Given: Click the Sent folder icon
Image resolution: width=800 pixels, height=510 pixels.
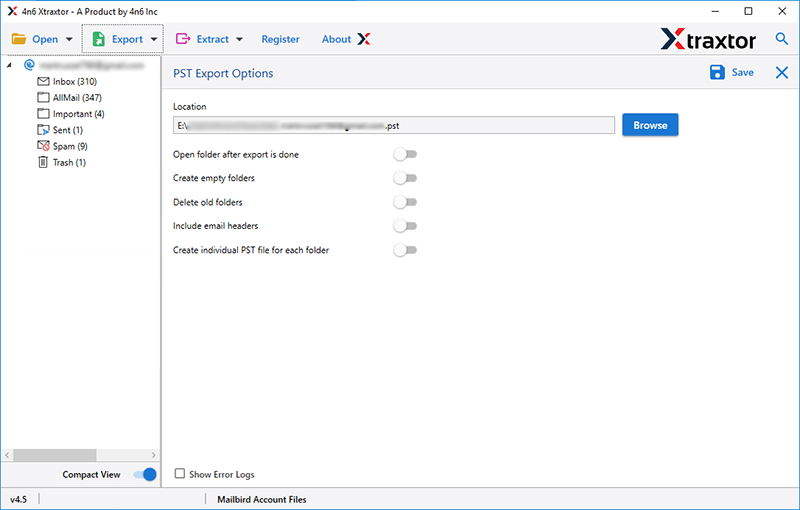Looking at the screenshot, I should pos(43,130).
